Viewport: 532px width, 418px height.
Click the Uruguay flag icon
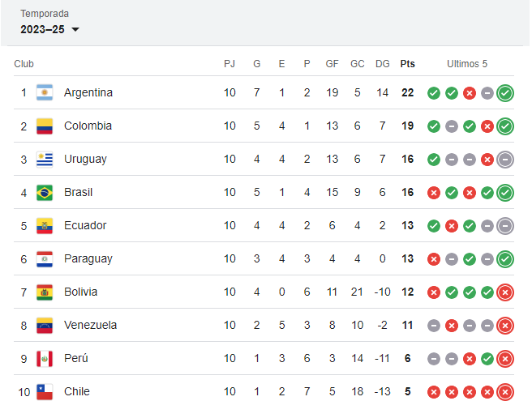45,159
